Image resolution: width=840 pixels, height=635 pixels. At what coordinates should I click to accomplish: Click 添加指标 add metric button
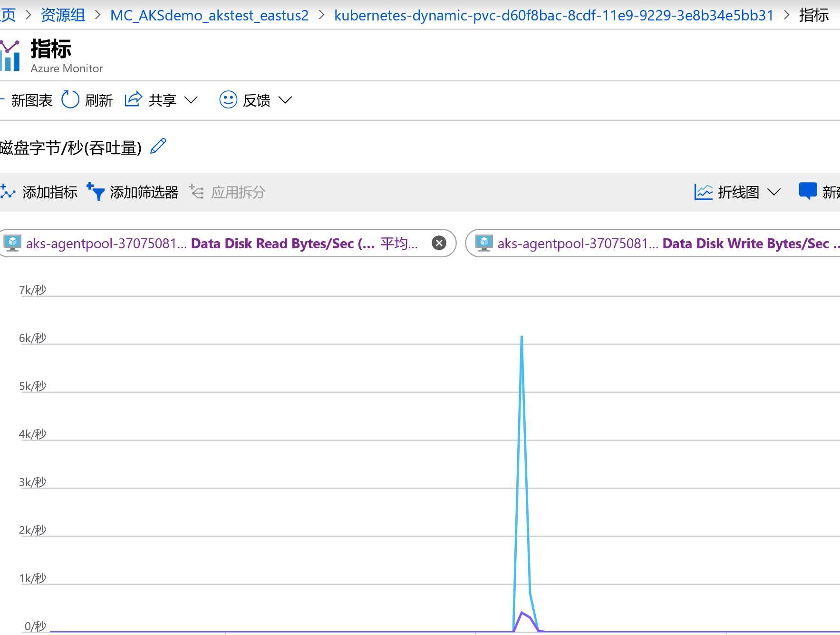[x=50, y=192]
